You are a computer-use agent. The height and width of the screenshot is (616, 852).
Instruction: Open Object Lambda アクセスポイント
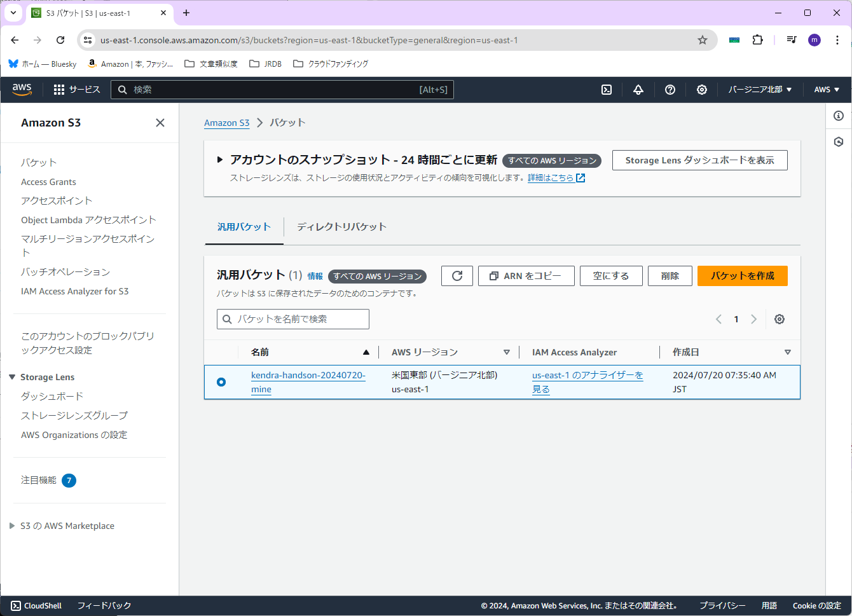pos(88,220)
